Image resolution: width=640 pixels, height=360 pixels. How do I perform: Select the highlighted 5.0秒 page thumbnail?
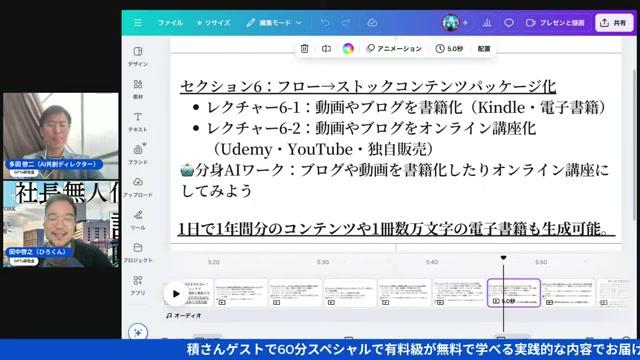(x=514, y=293)
